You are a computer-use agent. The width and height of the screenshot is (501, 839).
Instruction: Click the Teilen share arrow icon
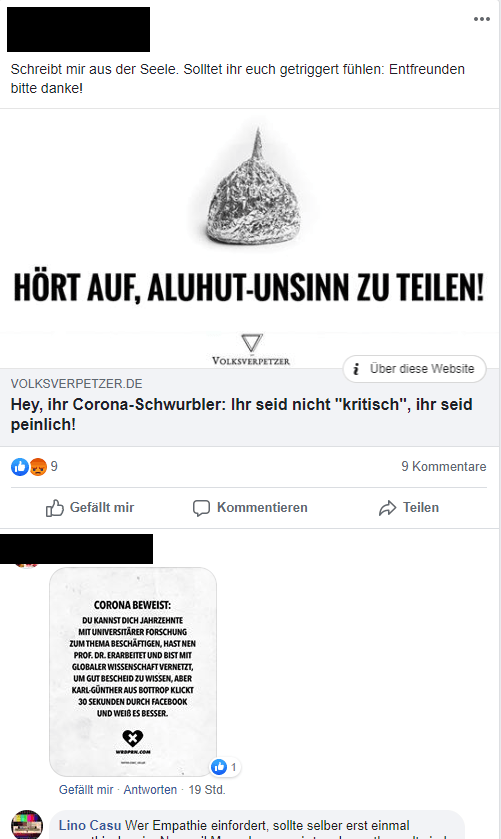click(x=387, y=508)
